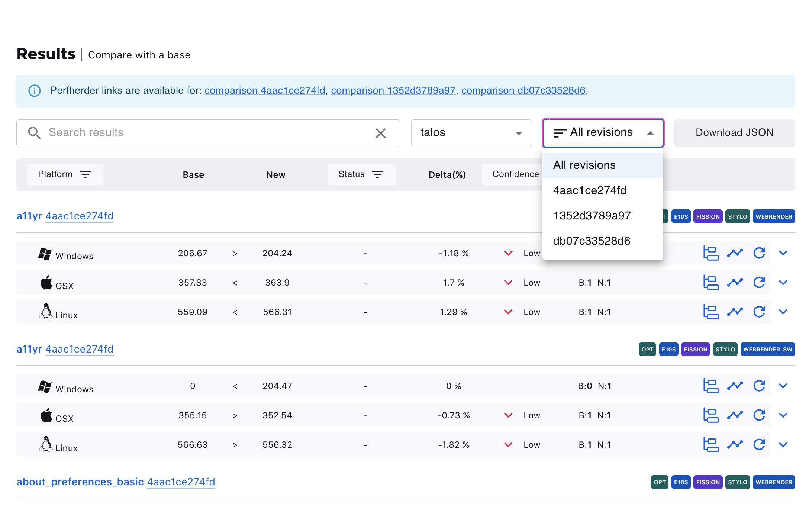
Task: Open the comparison 1352d3789a97 Perfherder link
Action: (393, 91)
